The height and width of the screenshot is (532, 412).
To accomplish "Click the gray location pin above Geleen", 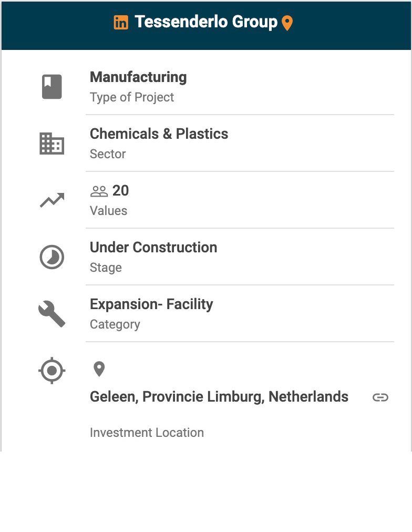I will tap(99, 369).
